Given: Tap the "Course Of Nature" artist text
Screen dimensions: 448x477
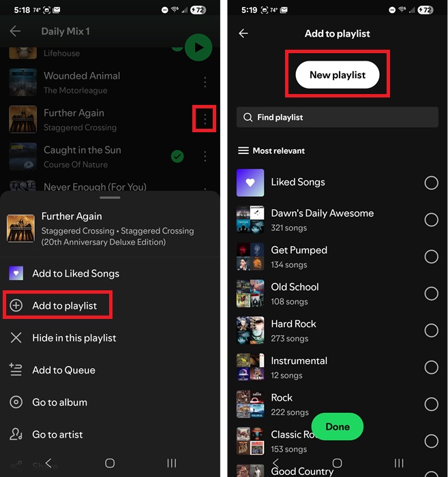Looking at the screenshot, I should 76,165.
